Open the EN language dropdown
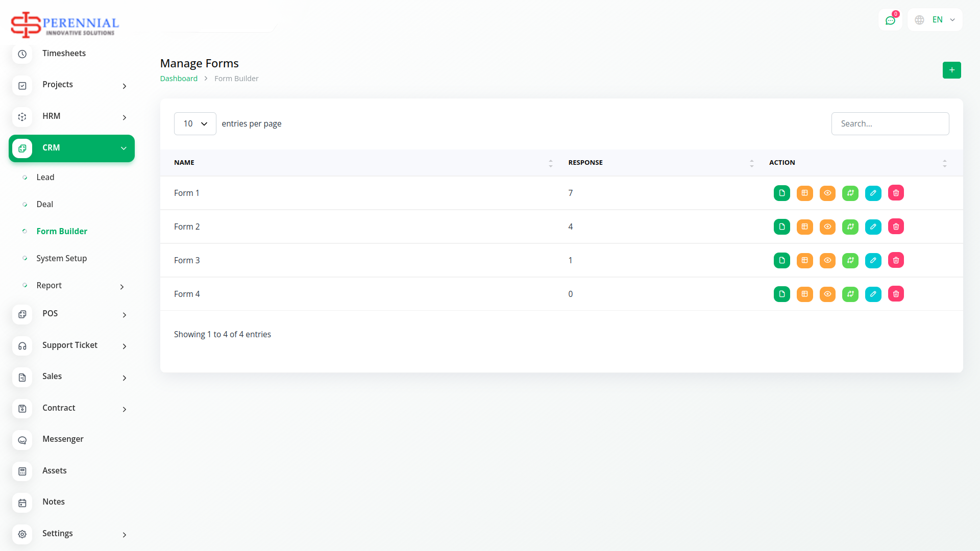 [x=935, y=20]
